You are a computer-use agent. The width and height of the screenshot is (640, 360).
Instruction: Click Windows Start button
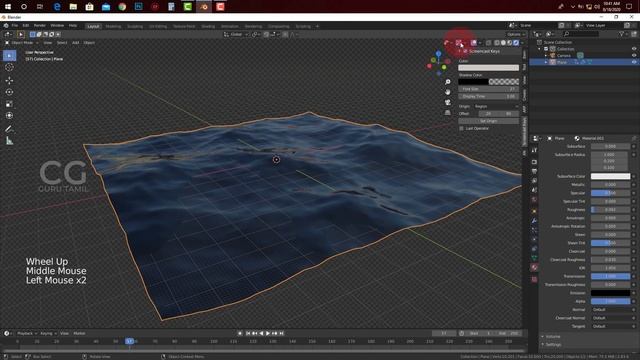pyautogui.click(x=8, y=7)
